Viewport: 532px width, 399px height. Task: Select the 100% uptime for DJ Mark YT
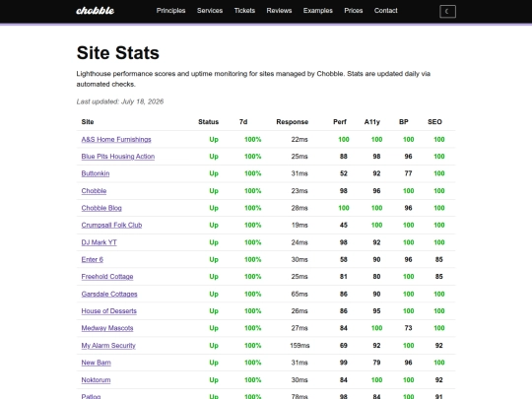(253, 242)
